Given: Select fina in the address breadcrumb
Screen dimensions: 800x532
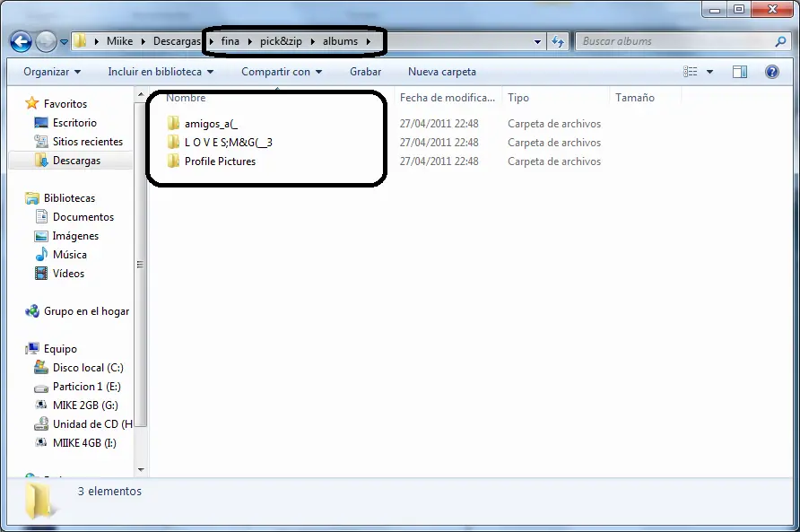Looking at the screenshot, I should pyautogui.click(x=230, y=41).
